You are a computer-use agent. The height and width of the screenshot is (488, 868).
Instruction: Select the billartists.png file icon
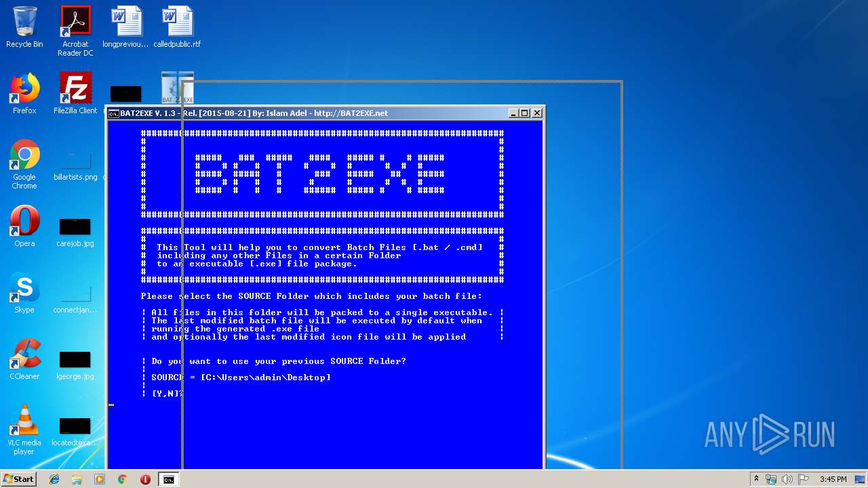[x=75, y=164]
